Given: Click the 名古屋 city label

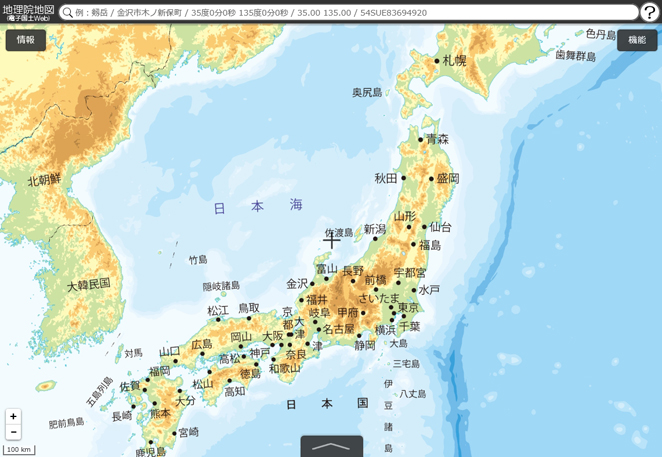Looking at the screenshot, I should (x=338, y=329).
